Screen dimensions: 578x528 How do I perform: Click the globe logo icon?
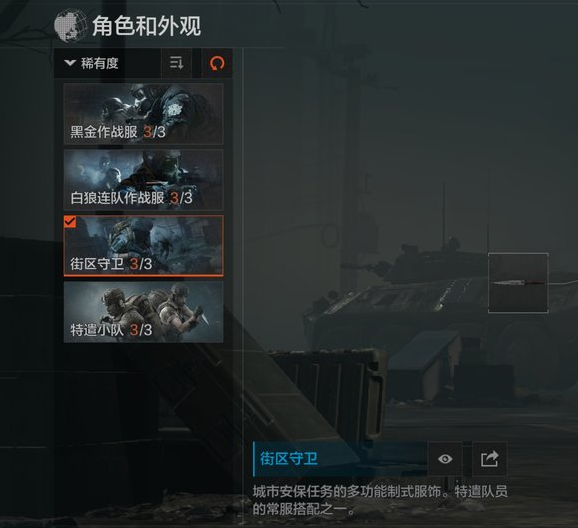coord(70,26)
